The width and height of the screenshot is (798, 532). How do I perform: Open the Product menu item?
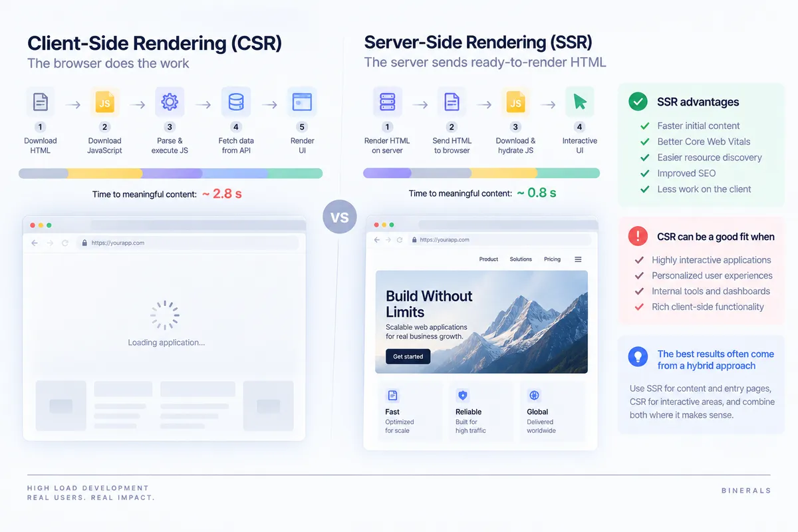pyautogui.click(x=489, y=259)
